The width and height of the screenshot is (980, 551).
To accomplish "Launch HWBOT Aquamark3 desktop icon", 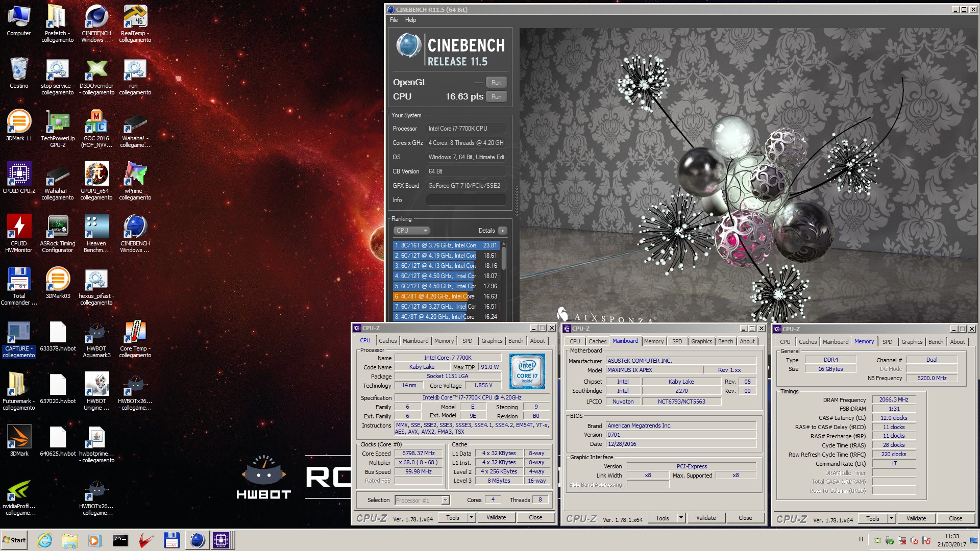I will coord(96,339).
